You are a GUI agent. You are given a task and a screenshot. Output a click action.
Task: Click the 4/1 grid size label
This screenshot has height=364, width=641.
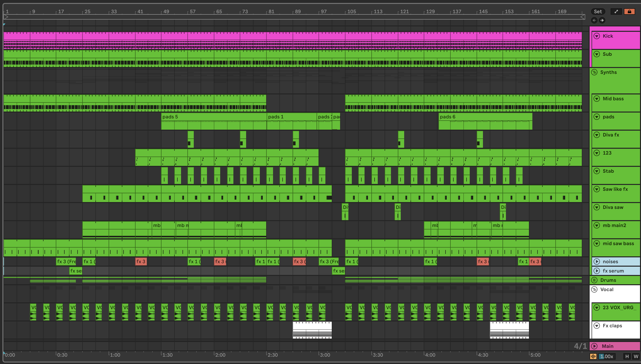[580, 346]
